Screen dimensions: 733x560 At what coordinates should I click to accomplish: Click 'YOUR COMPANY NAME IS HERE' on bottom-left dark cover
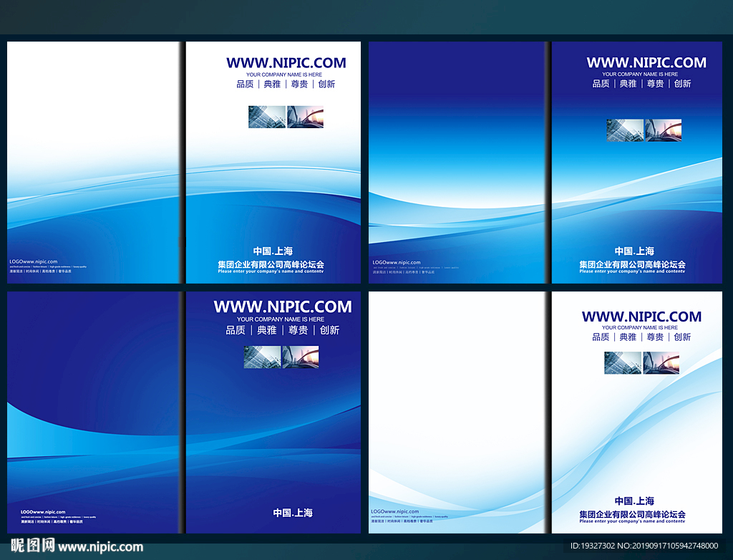pyautogui.click(x=281, y=319)
